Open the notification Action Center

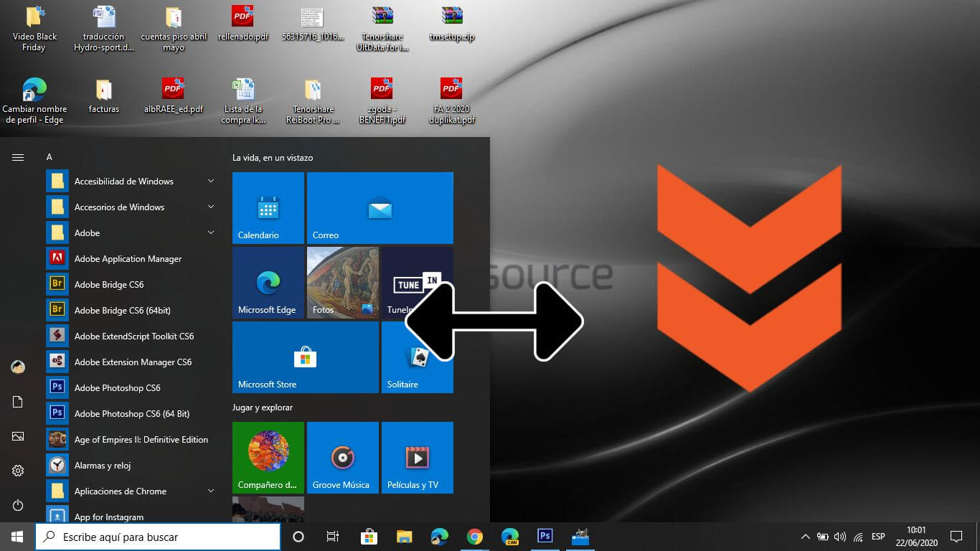tap(956, 537)
